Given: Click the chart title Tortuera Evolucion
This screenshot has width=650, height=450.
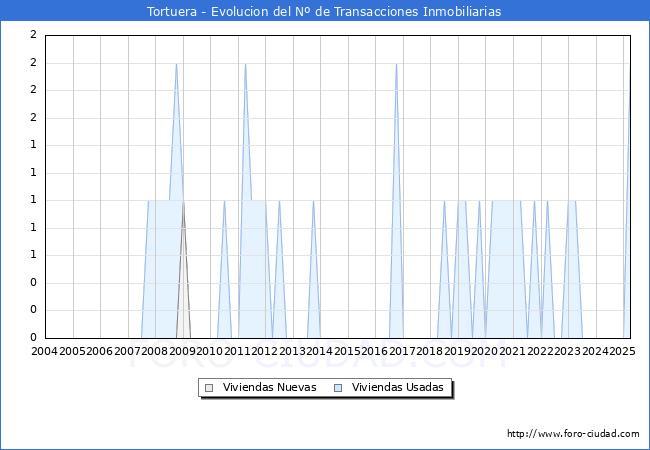Looking at the screenshot, I should [324, 11].
